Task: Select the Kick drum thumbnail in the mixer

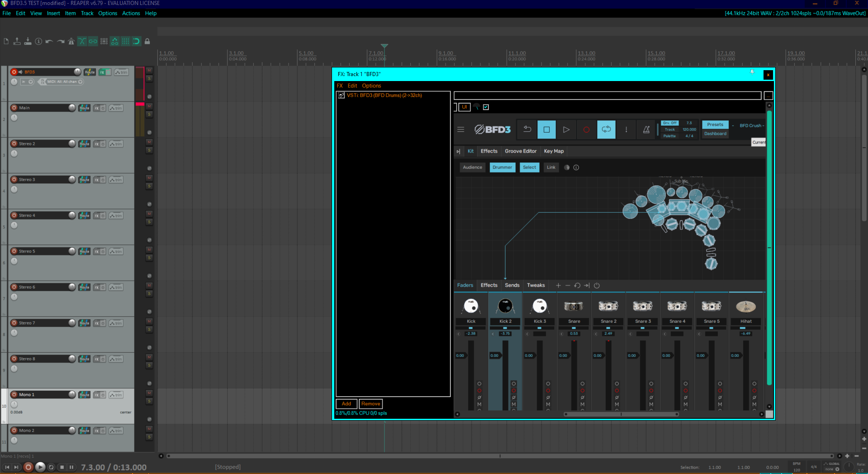Action: click(x=471, y=306)
